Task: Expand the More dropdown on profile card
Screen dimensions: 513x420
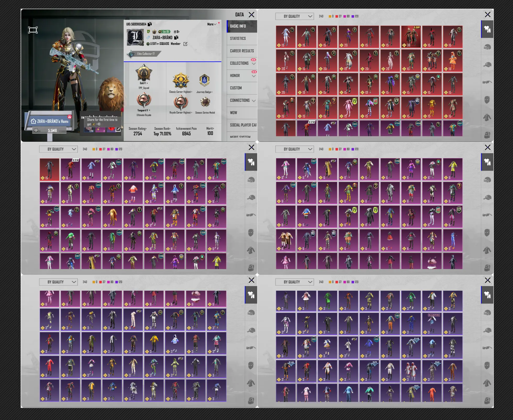Action: (x=212, y=24)
